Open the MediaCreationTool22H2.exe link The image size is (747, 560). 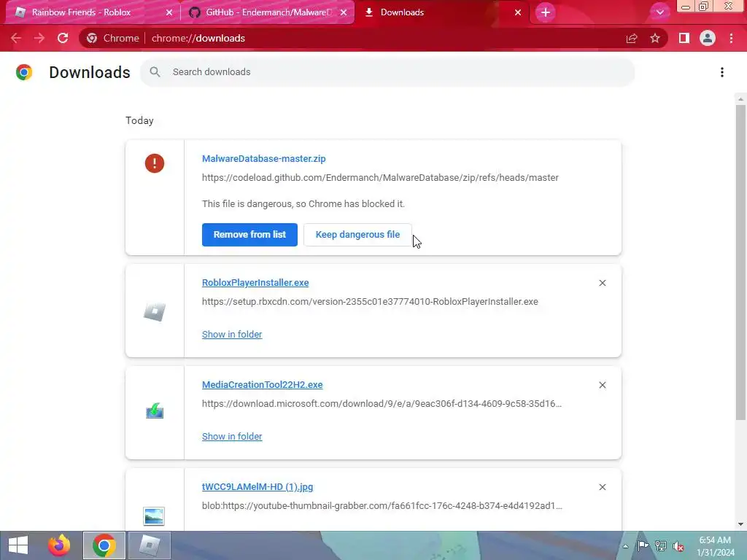pyautogui.click(x=262, y=385)
